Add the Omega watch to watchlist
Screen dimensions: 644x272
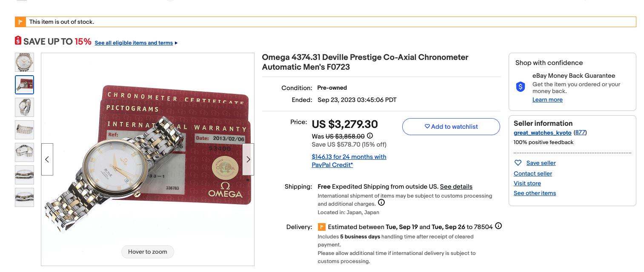451,127
